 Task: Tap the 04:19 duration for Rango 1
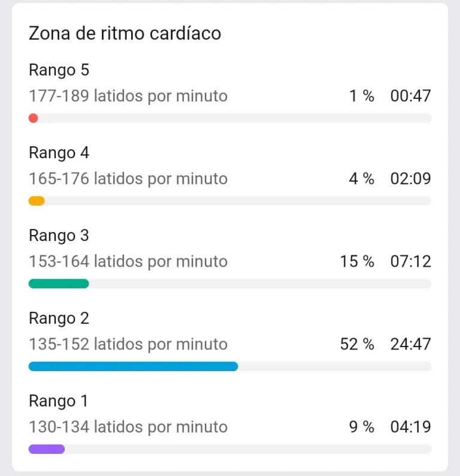point(410,427)
